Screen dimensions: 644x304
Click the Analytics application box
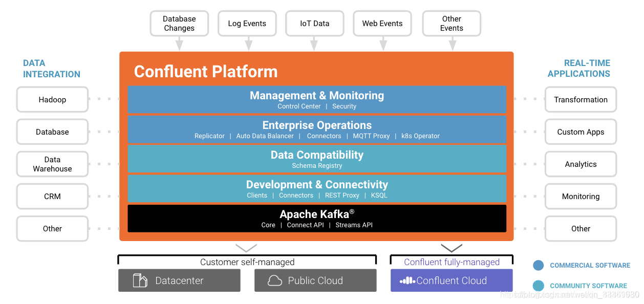click(581, 164)
